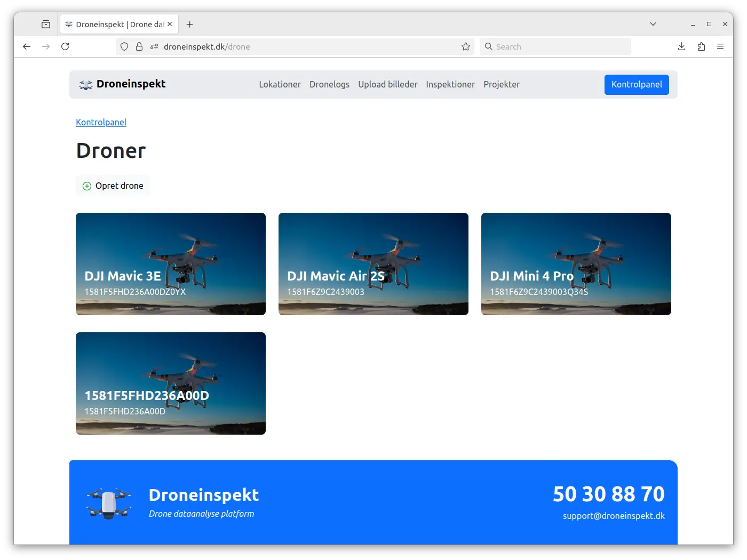Open the DJI Mini 4 Pro drone card
The image size is (747, 560).
[x=576, y=264]
